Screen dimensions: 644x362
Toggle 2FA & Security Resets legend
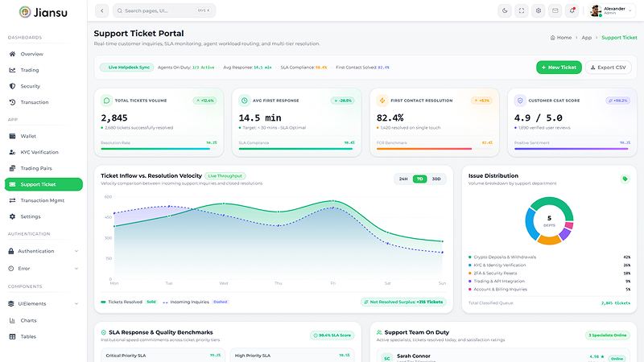point(493,274)
